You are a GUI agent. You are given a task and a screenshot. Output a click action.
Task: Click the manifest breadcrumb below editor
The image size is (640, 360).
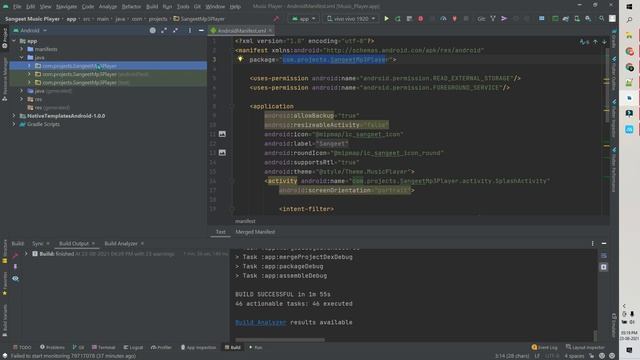(x=245, y=221)
